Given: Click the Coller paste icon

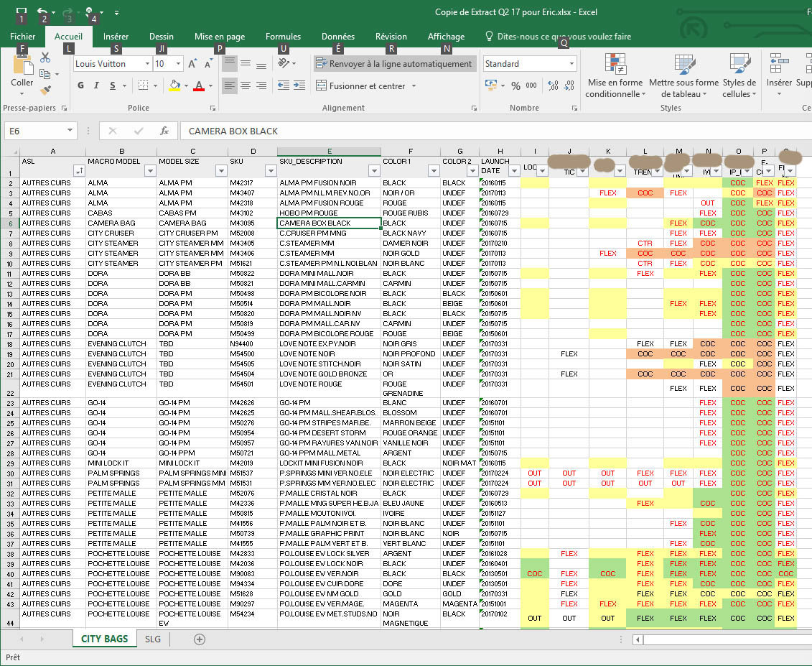Looking at the screenshot, I should [x=22, y=65].
